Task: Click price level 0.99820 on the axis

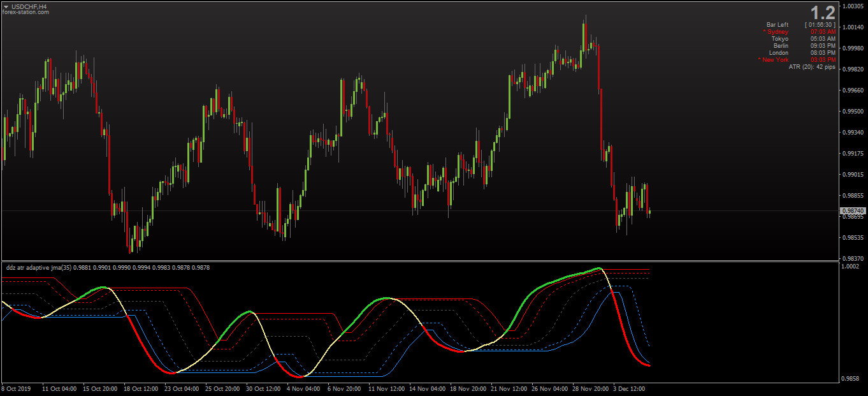Action: point(853,70)
